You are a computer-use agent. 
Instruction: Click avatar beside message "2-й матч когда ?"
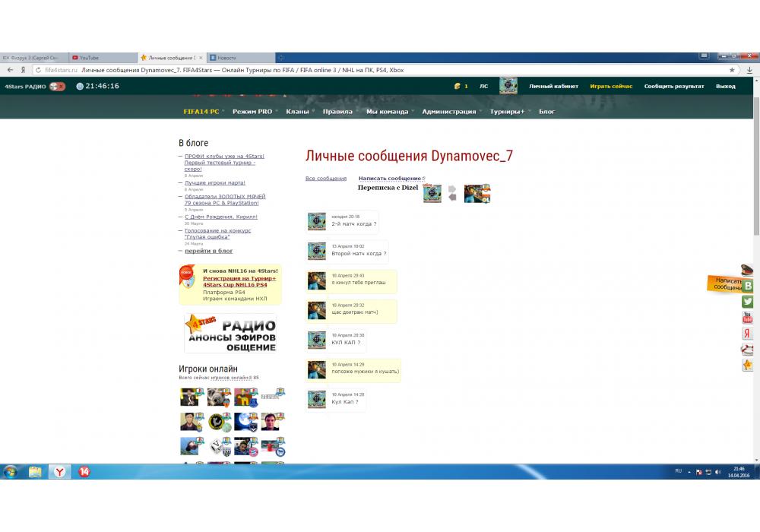316,221
